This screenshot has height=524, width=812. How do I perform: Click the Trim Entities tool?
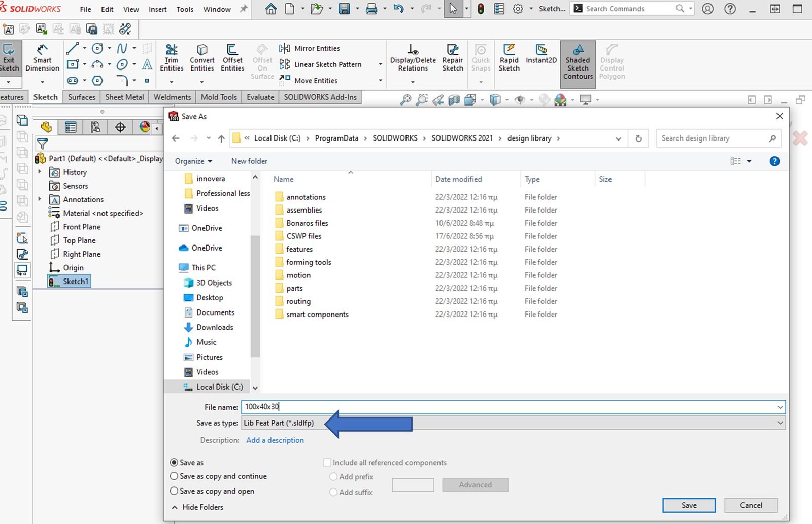pos(172,57)
